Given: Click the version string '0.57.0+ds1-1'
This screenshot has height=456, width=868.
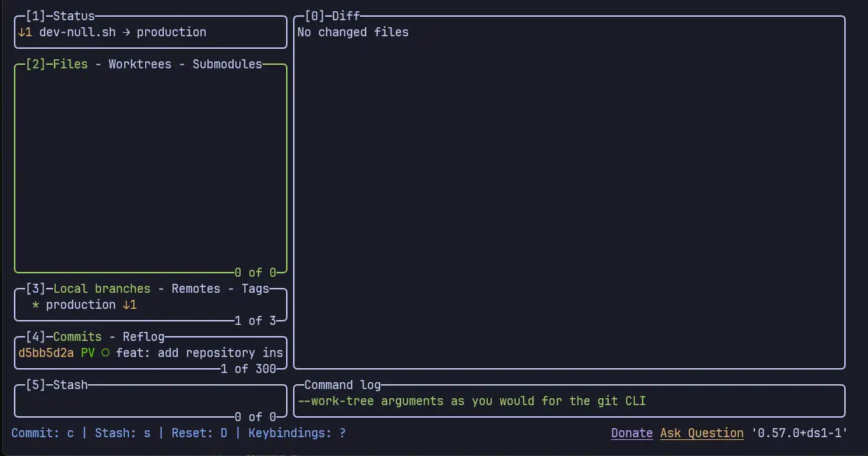Looking at the screenshot, I should point(800,433).
